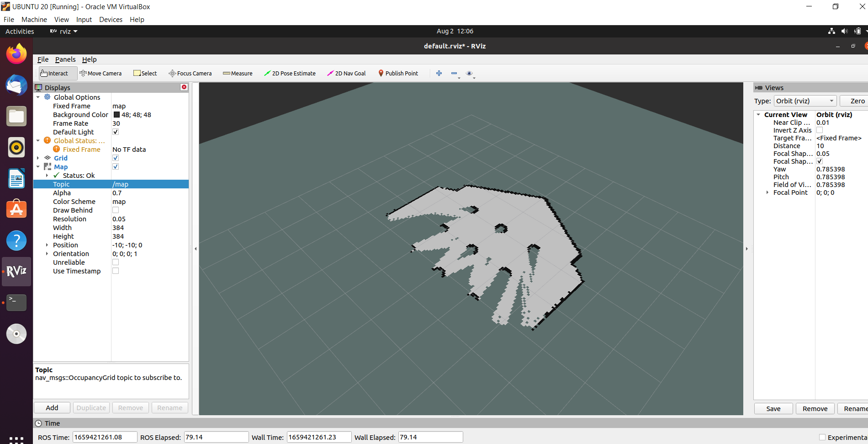Click the Map display icon
The width and height of the screenshot is (868, 444).
tap(48, 166)
